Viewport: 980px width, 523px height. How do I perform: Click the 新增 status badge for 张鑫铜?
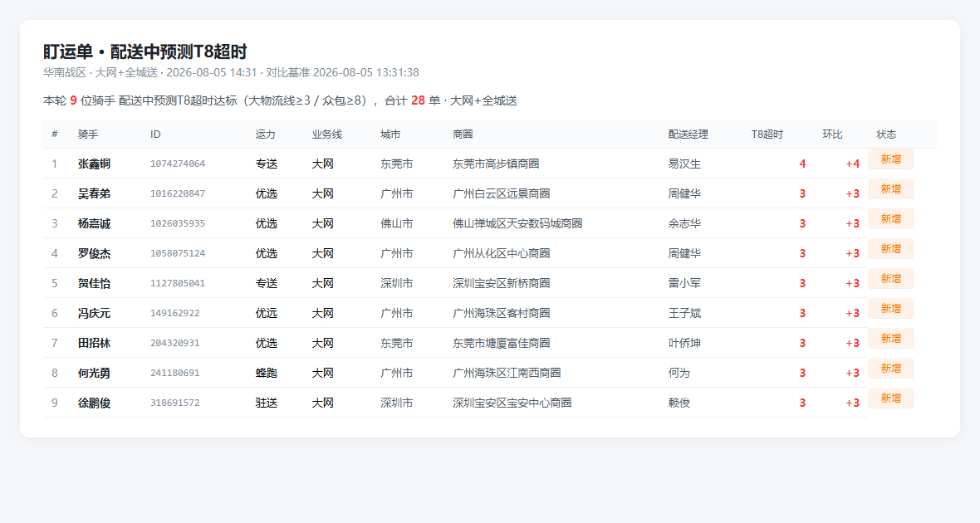coord(890,159)
